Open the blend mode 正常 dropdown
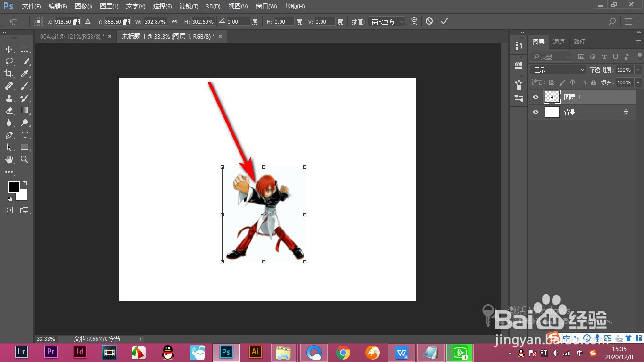 coord(558,70)
